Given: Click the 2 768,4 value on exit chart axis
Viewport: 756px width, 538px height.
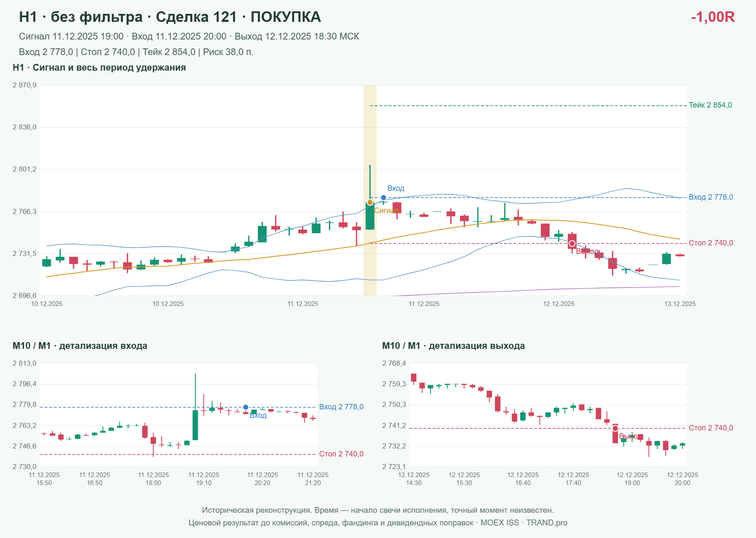Looking at the screenshot, I should coord(394,364).
